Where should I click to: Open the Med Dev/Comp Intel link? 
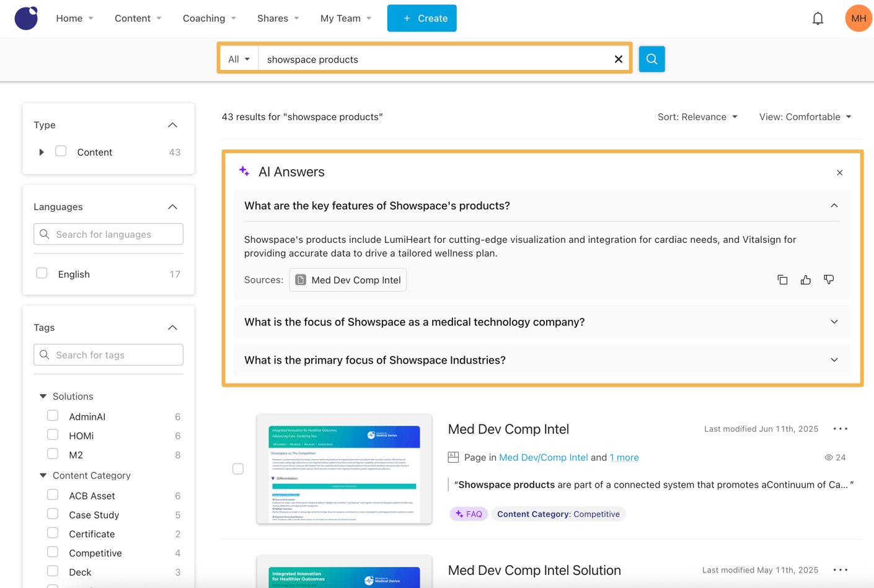[543, 457]
